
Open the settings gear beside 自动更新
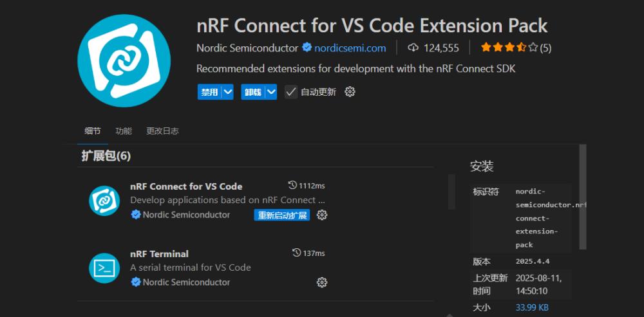350,92
